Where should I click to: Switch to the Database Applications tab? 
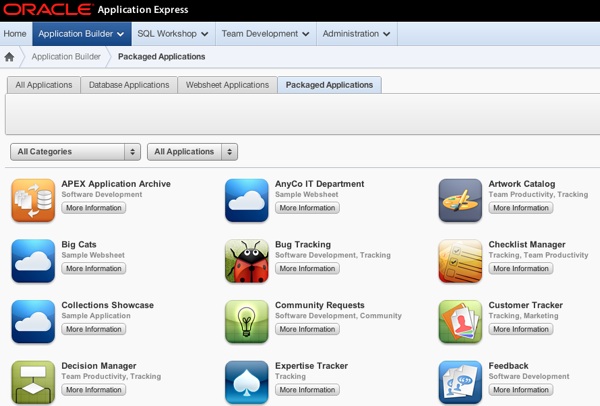click(129, 85)
